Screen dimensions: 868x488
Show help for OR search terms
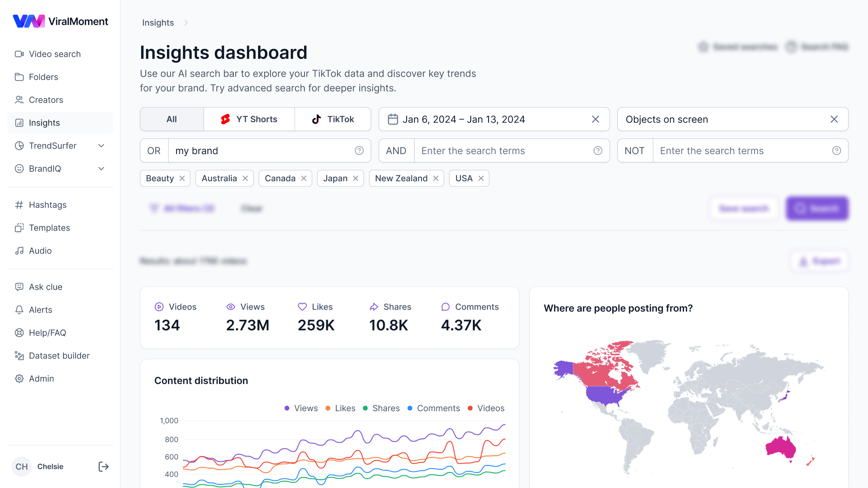click(359, 151)
